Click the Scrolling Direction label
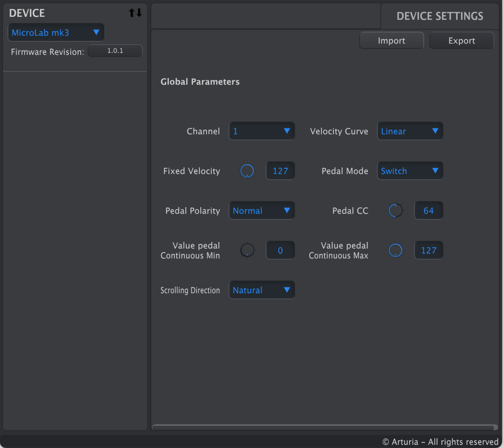The height and width of the screenshot is (448, 503). pos(190,290)
